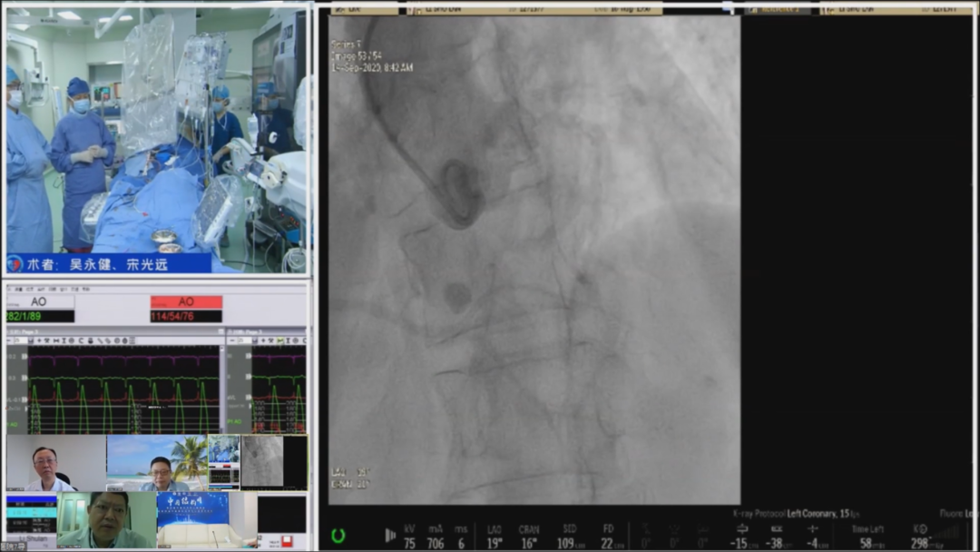Click the disk save icon in left waveform toolbar
The height and width of the screenshot is (552, 980).
[31, 340]
